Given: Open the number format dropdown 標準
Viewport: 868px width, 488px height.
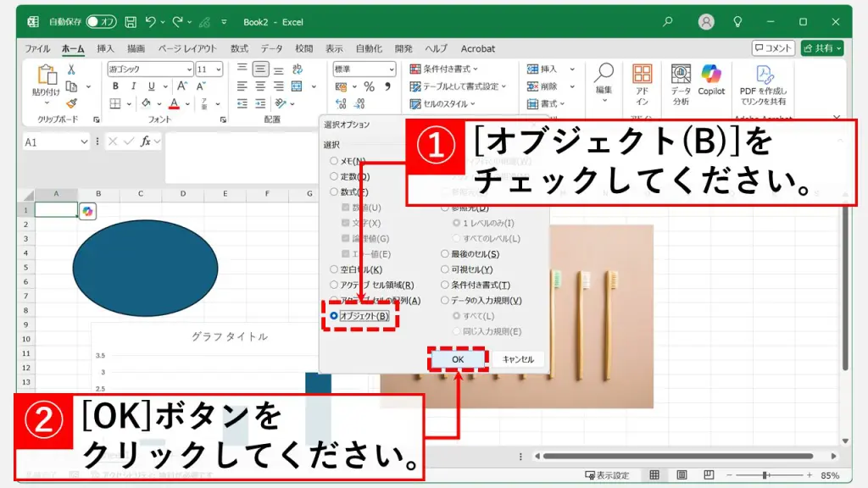Looking at the screenshot, I should 392,69.
